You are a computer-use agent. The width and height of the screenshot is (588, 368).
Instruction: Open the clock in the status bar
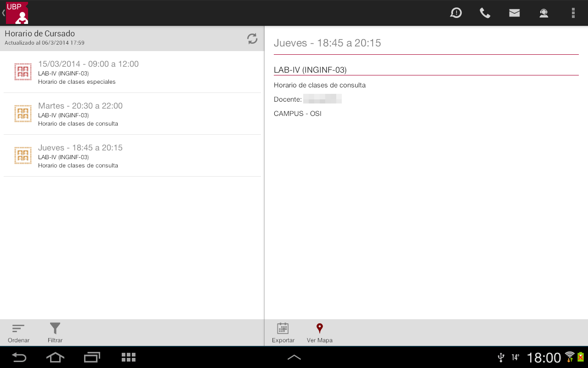pyautogui.click(x=543, y=357)
